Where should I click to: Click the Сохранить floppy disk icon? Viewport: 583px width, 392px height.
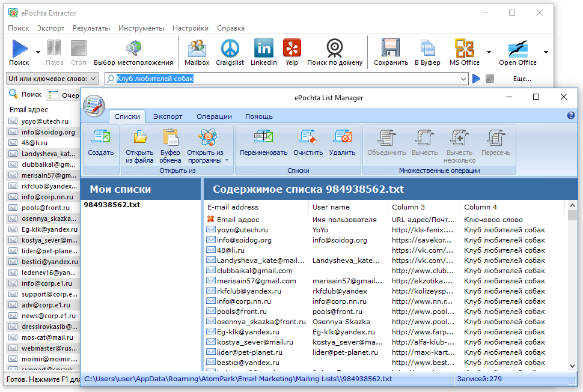(x=391, y=48)
